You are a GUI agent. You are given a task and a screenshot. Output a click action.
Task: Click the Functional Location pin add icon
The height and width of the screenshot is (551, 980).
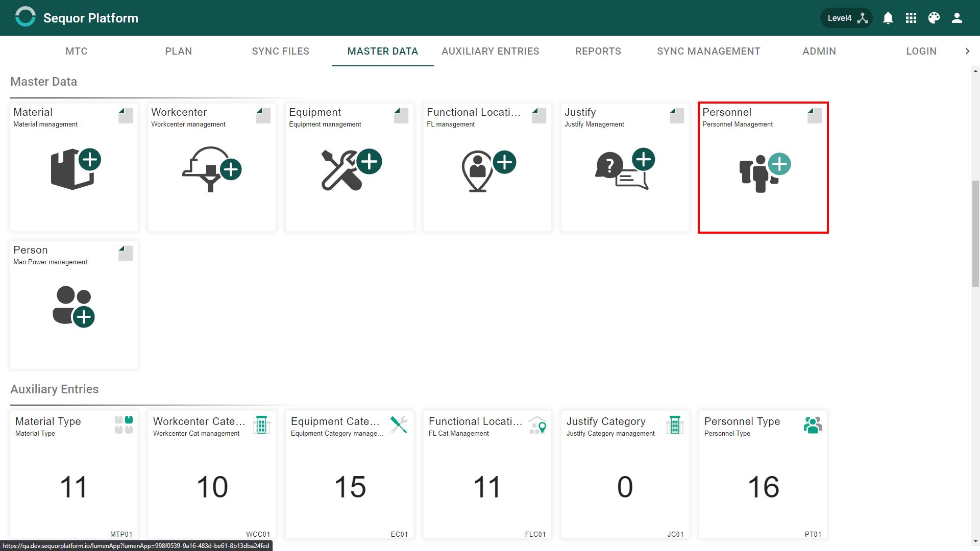(x=488, y=171)
